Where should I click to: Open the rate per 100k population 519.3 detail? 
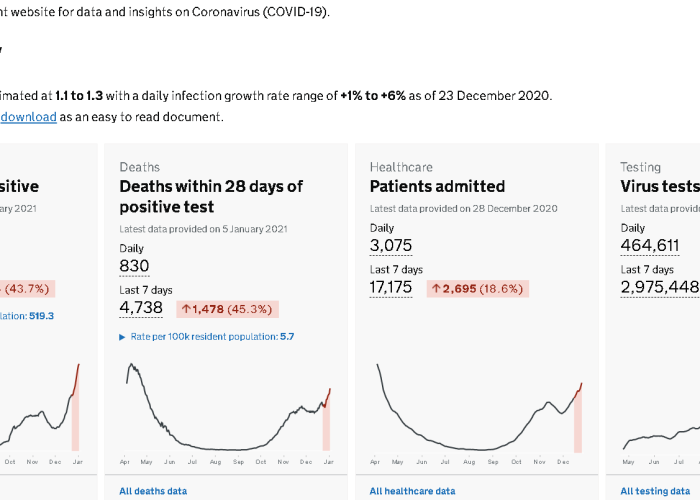[28, 316]
